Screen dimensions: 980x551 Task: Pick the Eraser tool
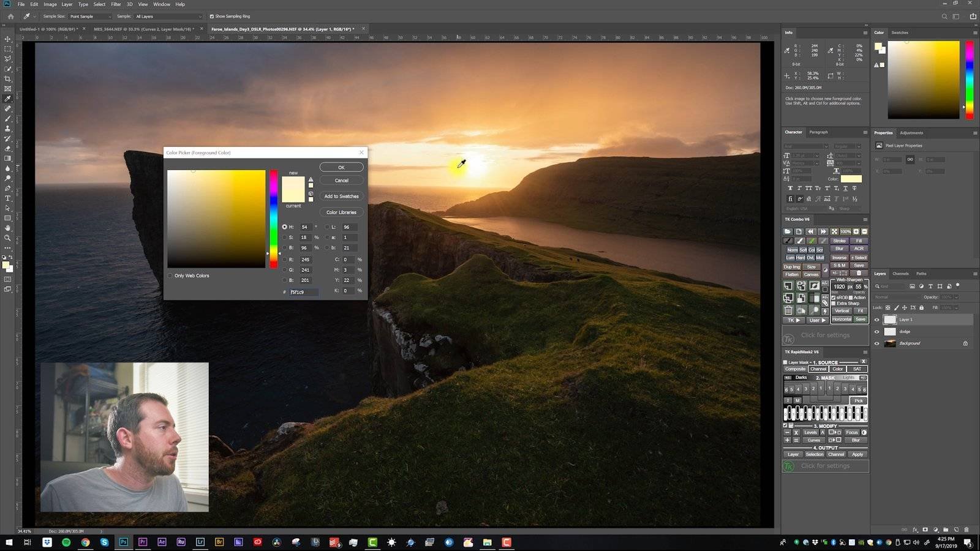click(x=8, y=149)
